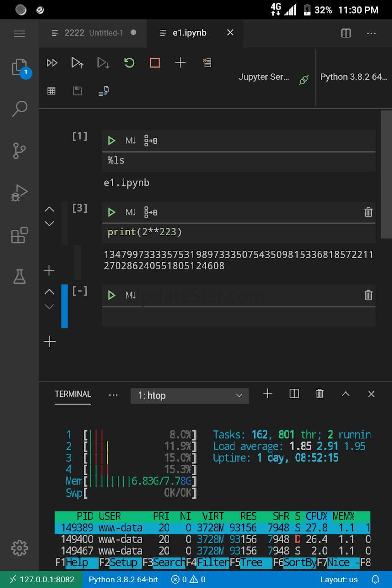Image resolution: width=392 pixels, height=588 pixels.
Task: Open the 1: htop terminal dropdown
Action: point(189,396)
